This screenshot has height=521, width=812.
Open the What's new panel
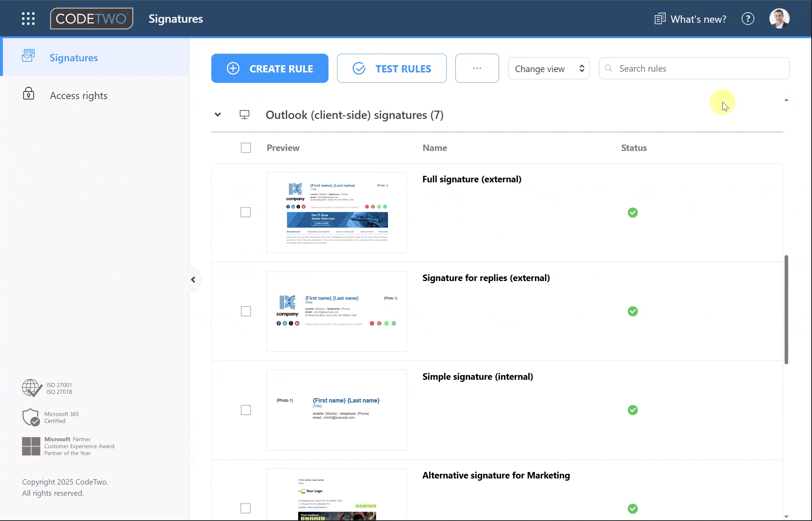(690, 19)
